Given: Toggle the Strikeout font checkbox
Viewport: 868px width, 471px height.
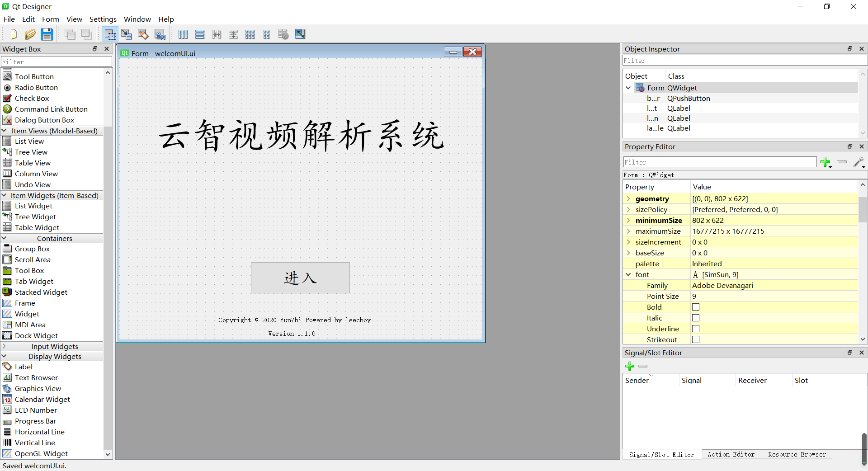Looking at the screenshot, I should pyautogui.click(x=696, y=340).
